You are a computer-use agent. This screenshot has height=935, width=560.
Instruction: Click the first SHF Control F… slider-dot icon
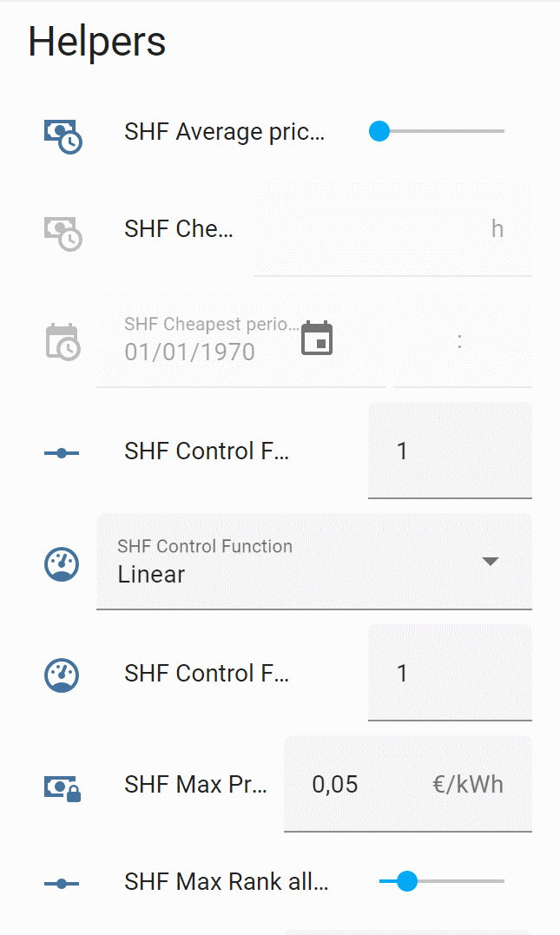62,452
